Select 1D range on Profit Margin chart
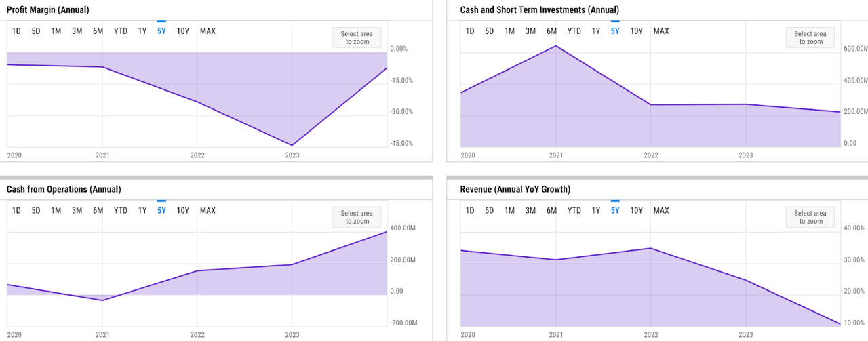Screen dimensions: 868x341 pos(16,31)
